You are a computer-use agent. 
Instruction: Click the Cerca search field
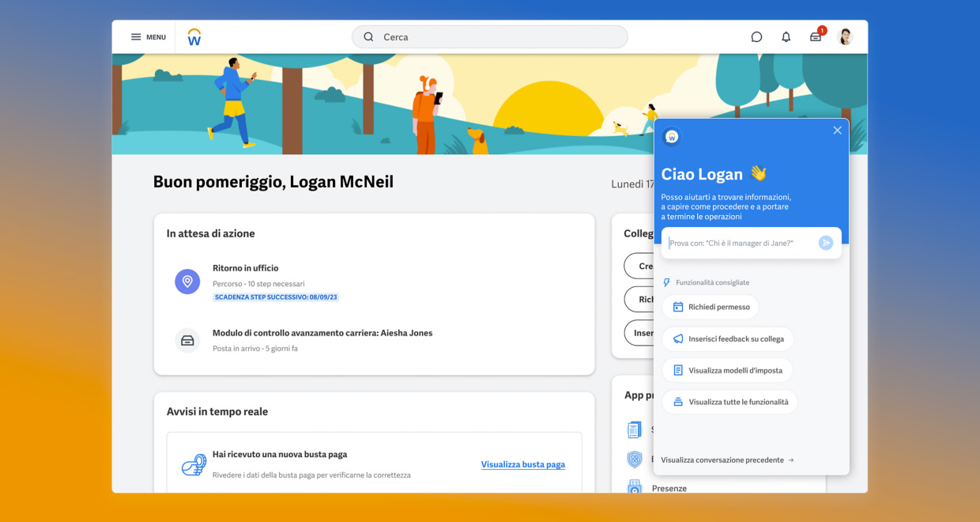coord(490,37)
